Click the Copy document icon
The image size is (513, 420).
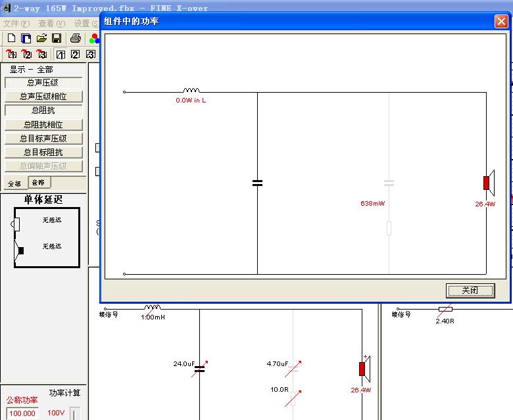click(x=26, y=38)
